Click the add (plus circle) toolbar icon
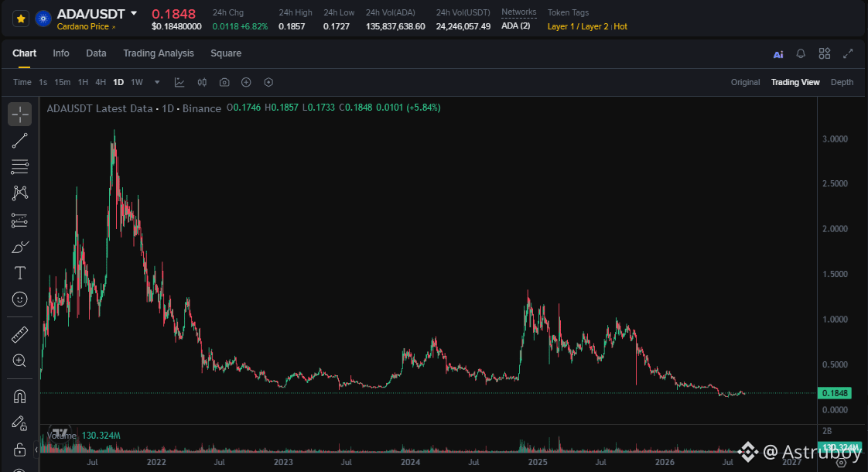868x472 pixels. point(246,82)
